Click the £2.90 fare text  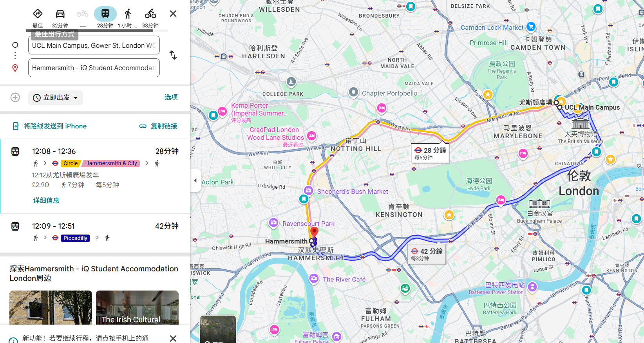coord(41,185)
